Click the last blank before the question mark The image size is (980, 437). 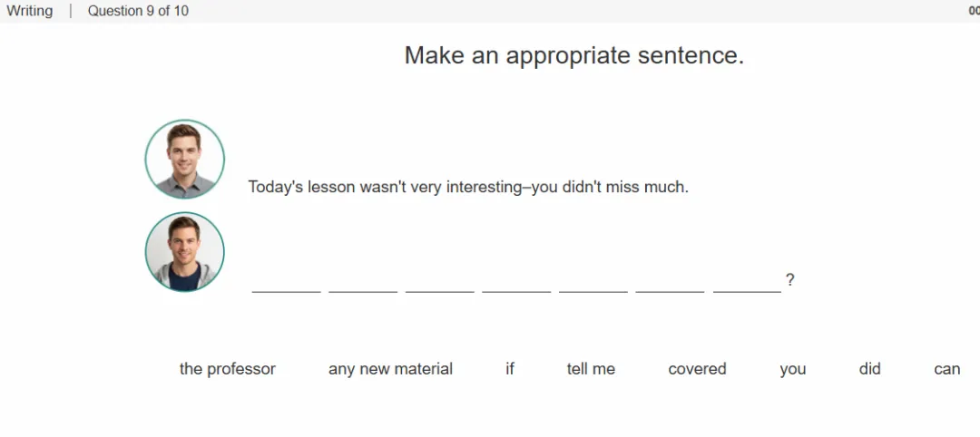pyautogui.click(x=747, y=282)
